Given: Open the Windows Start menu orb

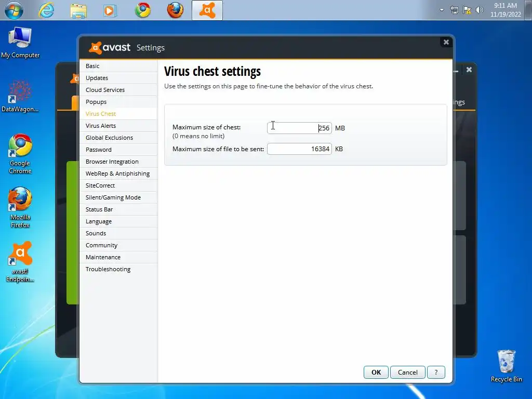Looking at the screenshot, I should pos(14,10).
